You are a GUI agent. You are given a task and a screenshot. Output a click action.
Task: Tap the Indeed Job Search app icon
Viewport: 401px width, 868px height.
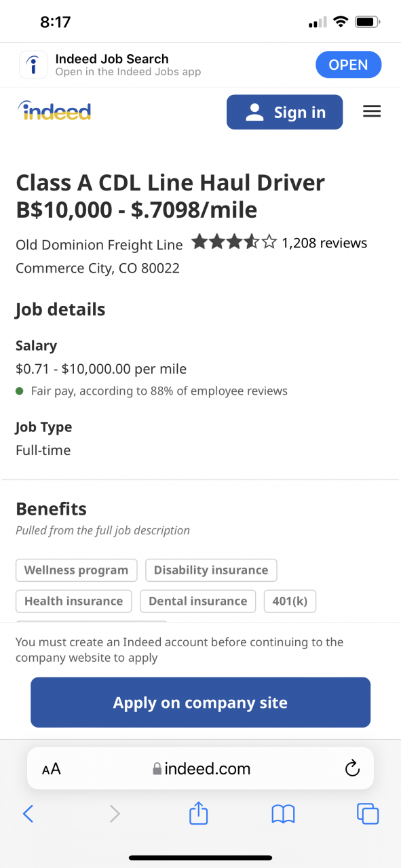(33, 65)
